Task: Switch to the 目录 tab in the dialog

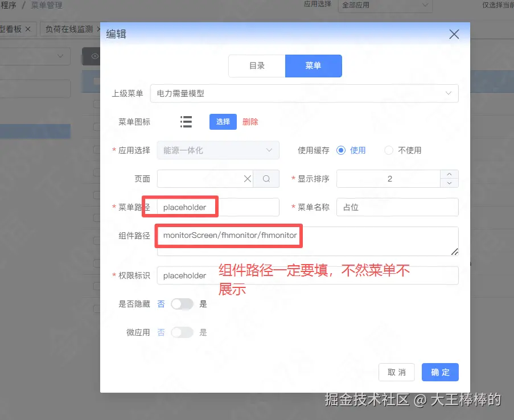Action: 257,66
